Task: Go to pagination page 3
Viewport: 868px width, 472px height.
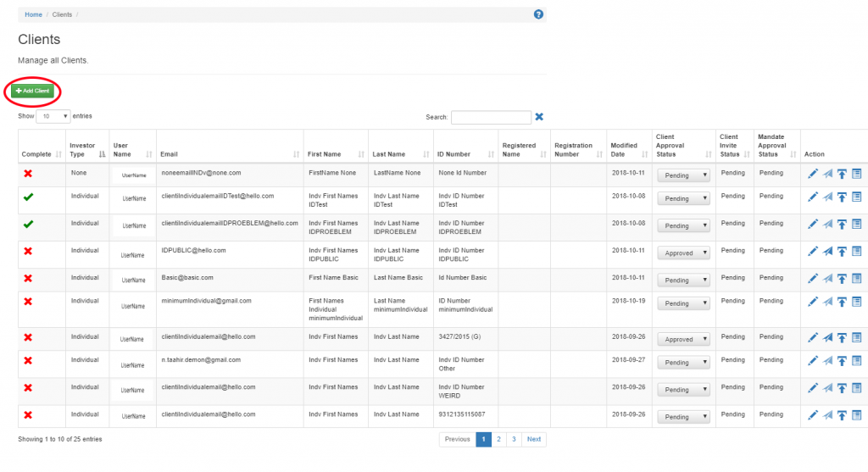Action: click(514, 439)
